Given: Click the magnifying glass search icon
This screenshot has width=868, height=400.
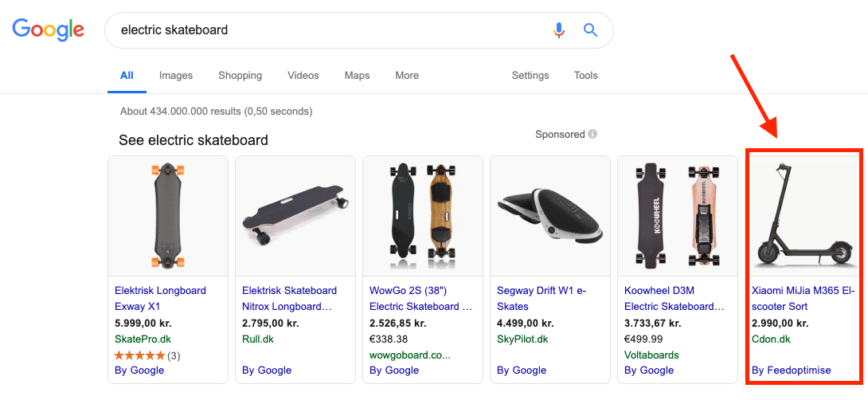Looking at the screenshot, I should click(x=590, y=30).
